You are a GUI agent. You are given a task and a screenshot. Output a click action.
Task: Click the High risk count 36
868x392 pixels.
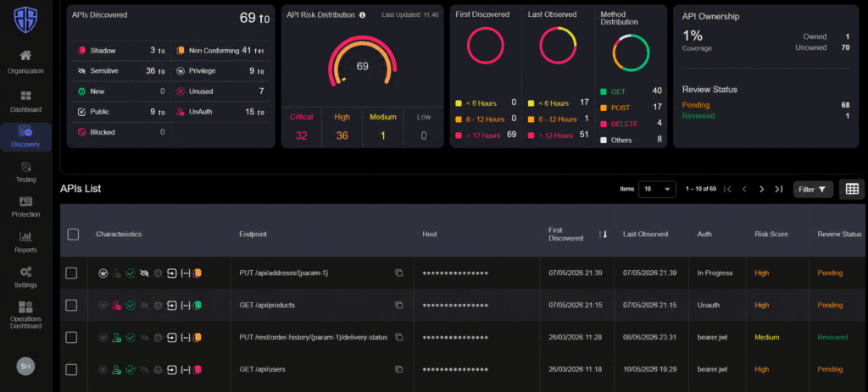[x=342, y=135]
